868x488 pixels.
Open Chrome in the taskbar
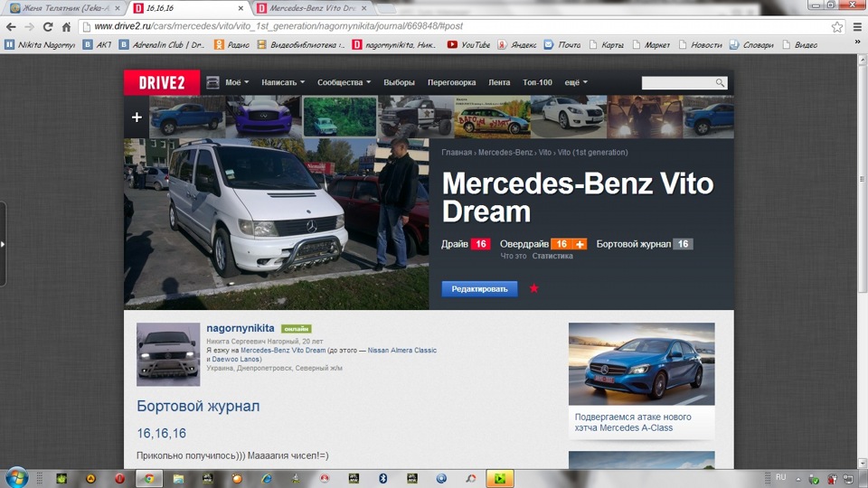click(x=149, y=479)
